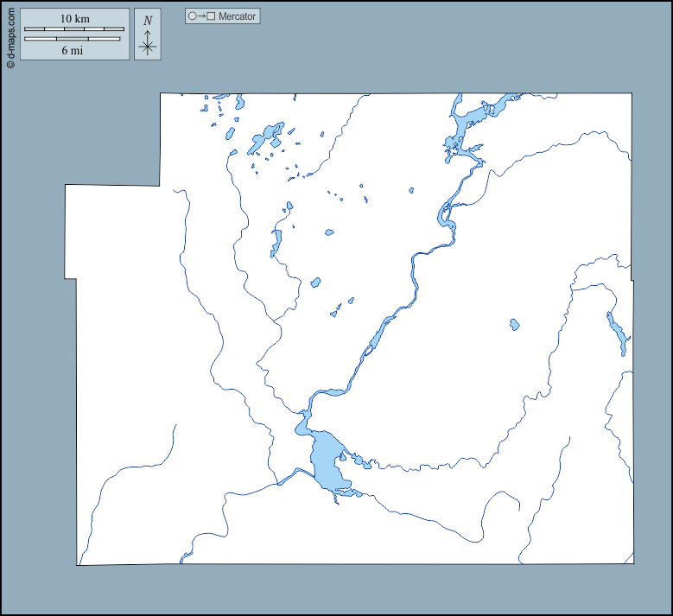
Task: Click the 10 km scale label
Action: coord(74,18)
